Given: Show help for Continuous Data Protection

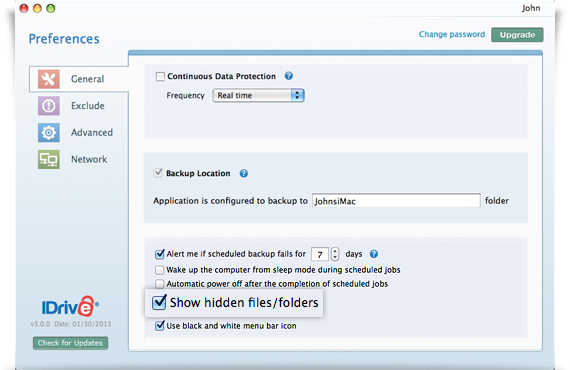Looking at the screenshot, I should (x=289, y=76).
